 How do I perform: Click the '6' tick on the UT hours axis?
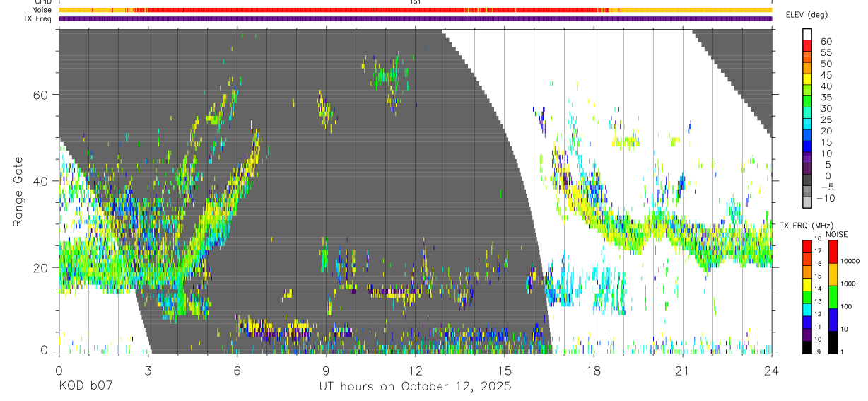click(237, 371)
